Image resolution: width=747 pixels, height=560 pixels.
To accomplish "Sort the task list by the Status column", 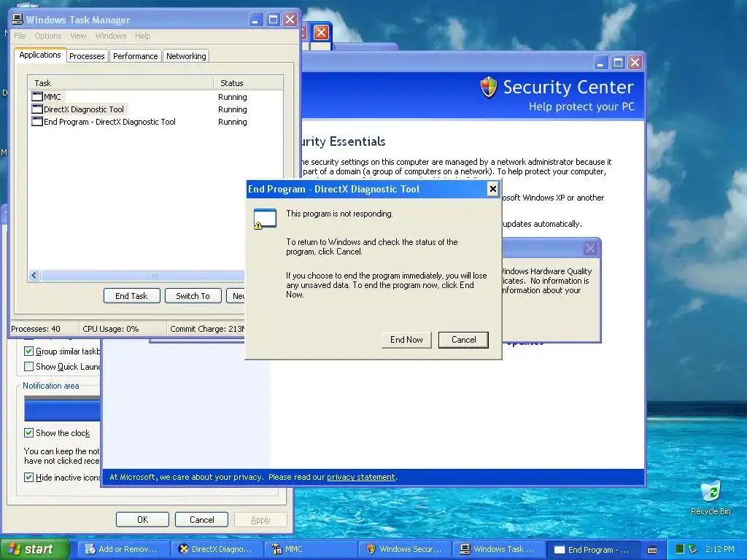I will (248, 83).
